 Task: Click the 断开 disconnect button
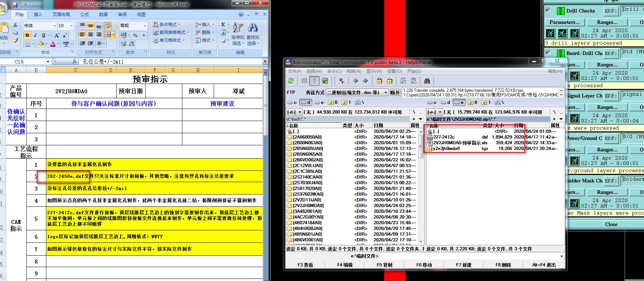tap(395, 92)
